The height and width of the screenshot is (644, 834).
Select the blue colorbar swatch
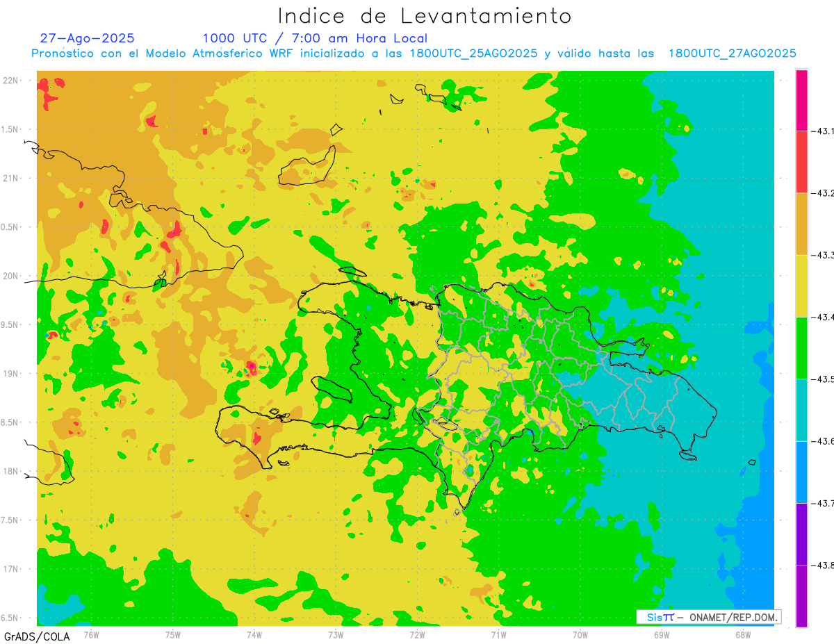(801, 472)
